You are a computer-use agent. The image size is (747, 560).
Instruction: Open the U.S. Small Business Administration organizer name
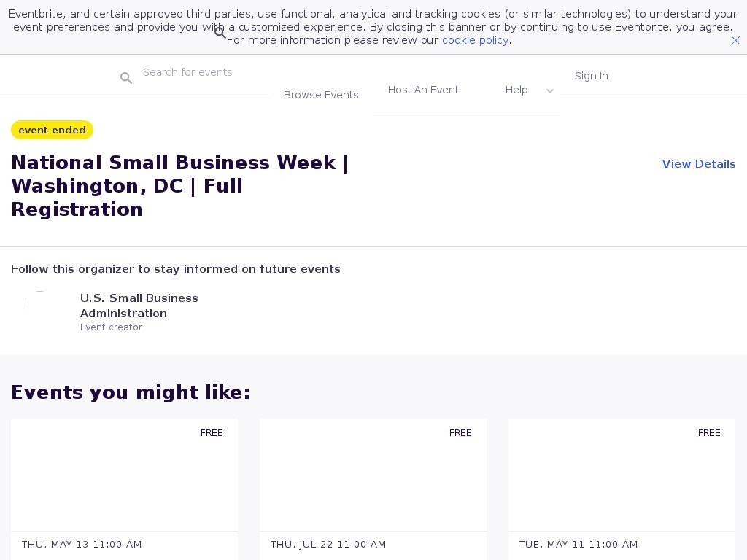(x=139, y=306)
